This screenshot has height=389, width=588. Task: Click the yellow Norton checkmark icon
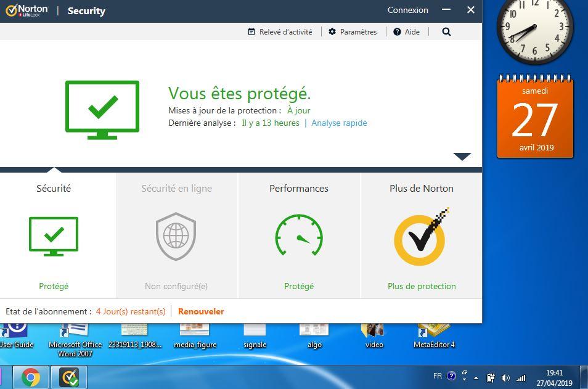[x=421, y=237]
